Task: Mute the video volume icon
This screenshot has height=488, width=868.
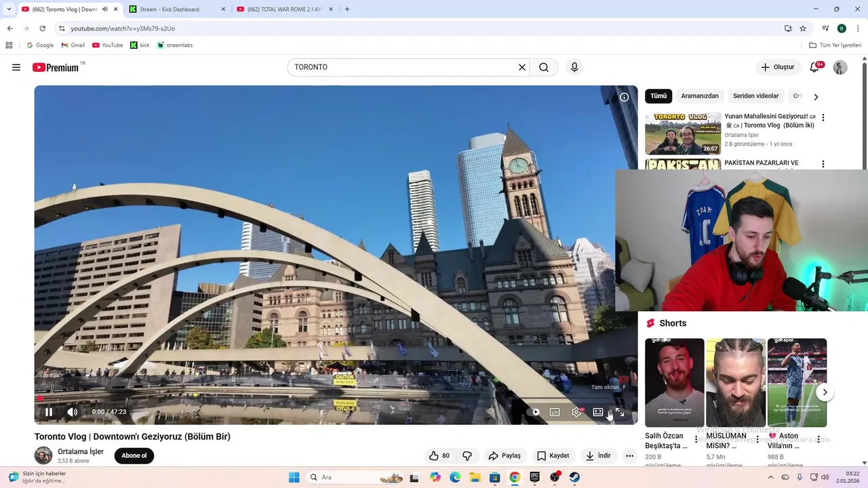Action: point(72,412)
